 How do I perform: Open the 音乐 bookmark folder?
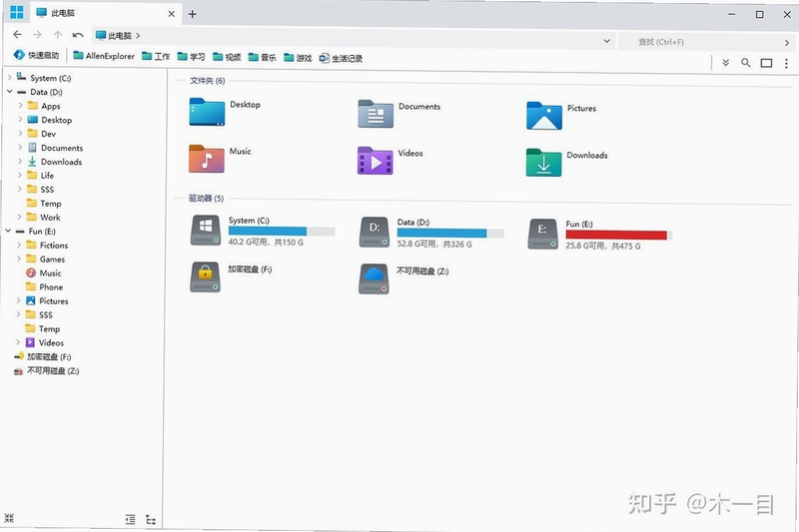pos(262,57)
